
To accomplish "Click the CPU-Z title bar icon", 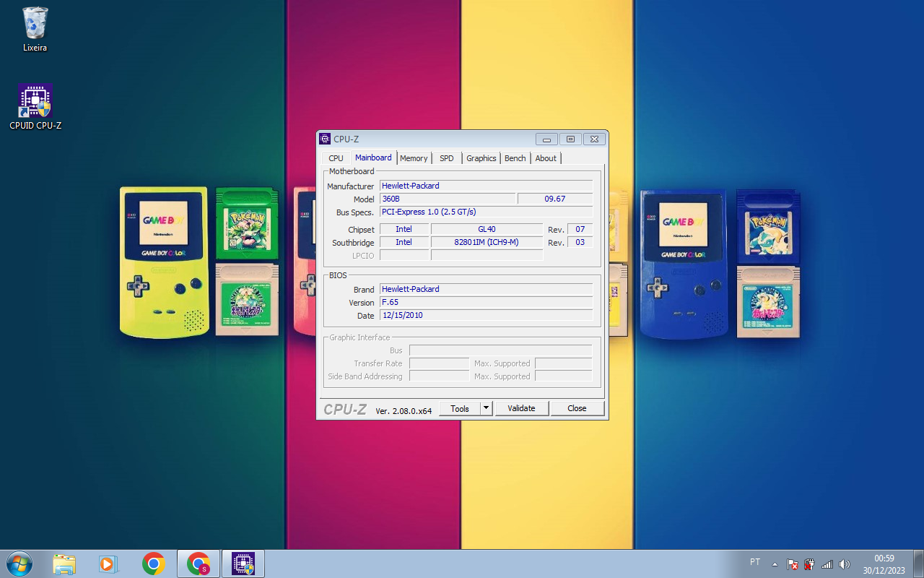I will pyautogui.click(x=325, y=139).
